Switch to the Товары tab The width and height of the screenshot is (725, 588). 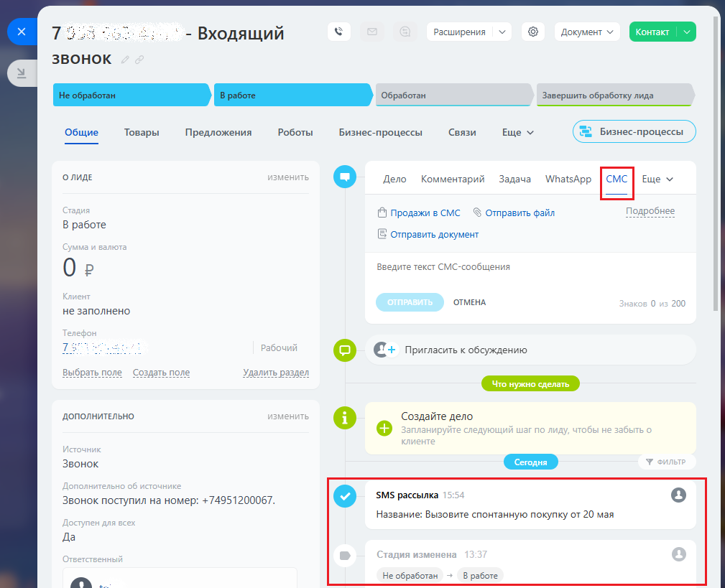(142, 132)
